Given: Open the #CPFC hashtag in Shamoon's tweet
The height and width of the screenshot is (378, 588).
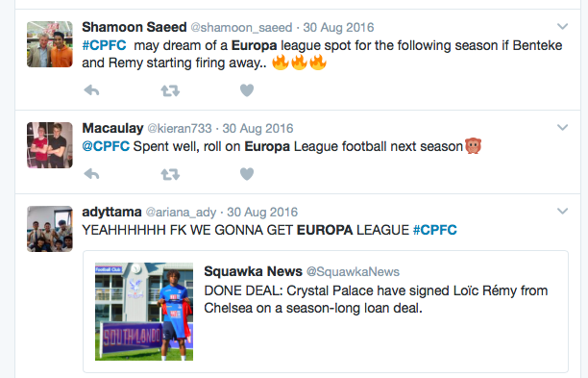Looking at the screenshot, I should [x=105, y=45].
